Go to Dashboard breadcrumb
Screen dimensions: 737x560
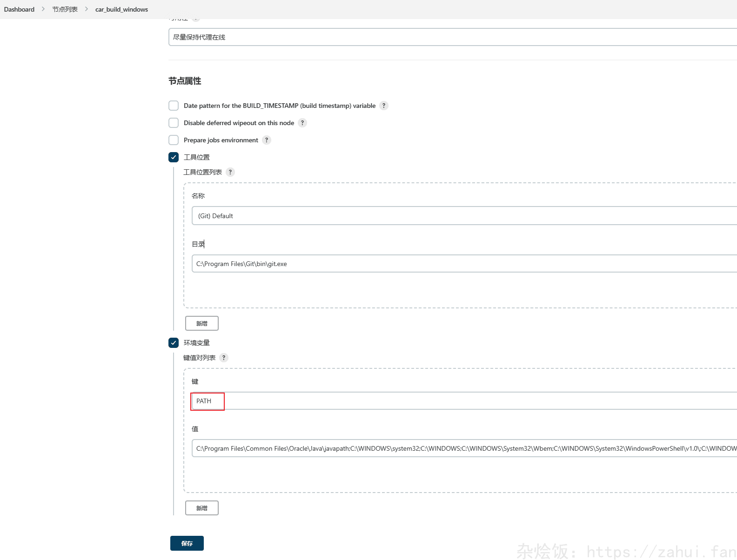(19, 9)
